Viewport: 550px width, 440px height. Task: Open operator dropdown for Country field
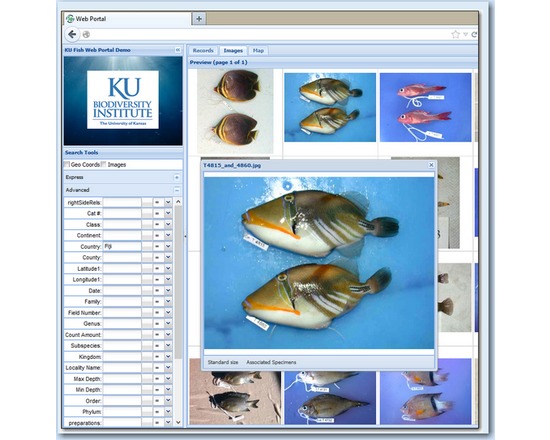168,246
